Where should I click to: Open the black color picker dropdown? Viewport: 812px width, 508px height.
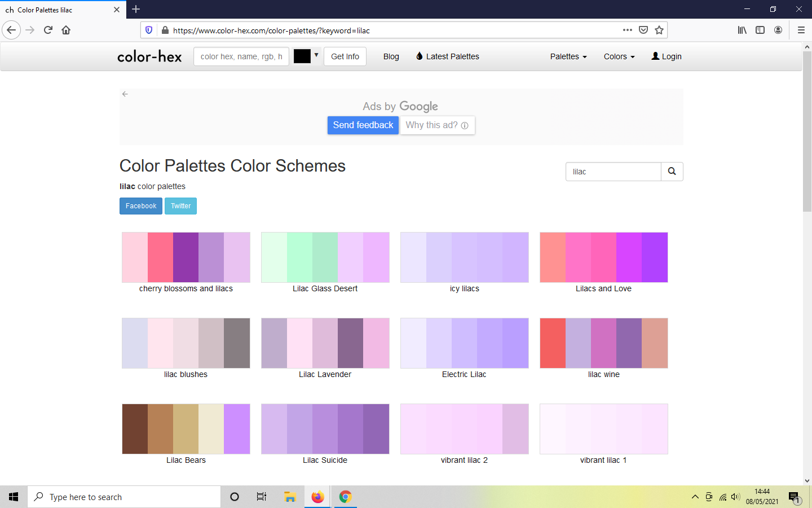pyautogui.click(x=306, y=56)
